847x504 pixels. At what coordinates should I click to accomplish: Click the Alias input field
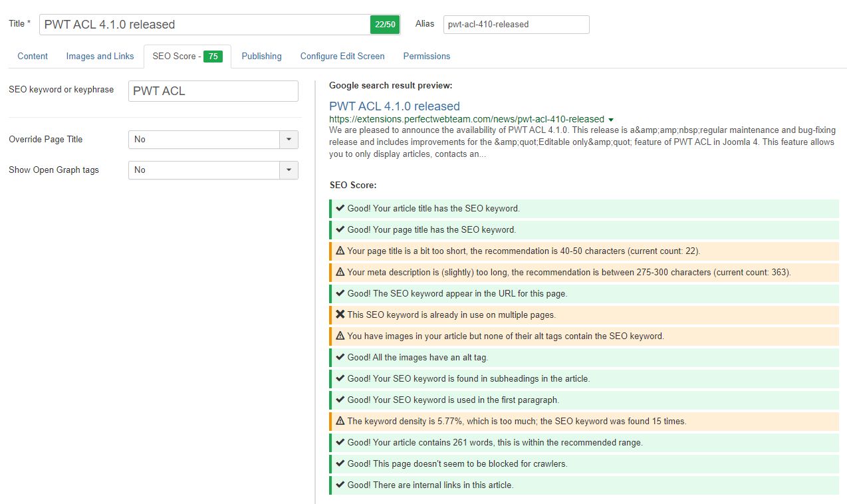(x=516, y=25)
